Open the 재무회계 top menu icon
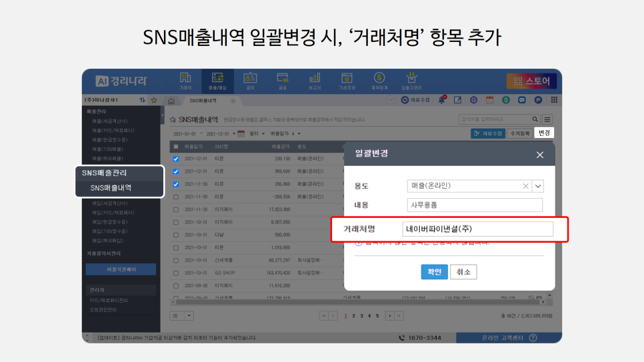This screenshot has width=644, height=362. tap(379, 81)
